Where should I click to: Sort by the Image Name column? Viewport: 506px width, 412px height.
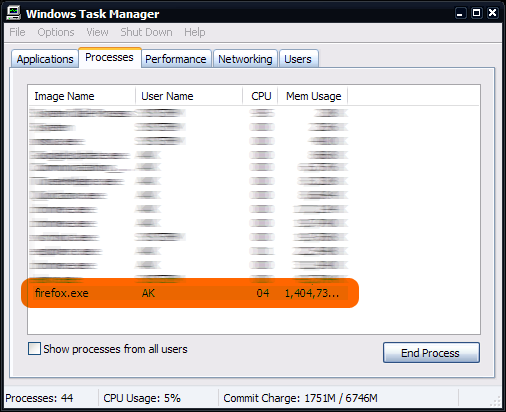(82, 96)
